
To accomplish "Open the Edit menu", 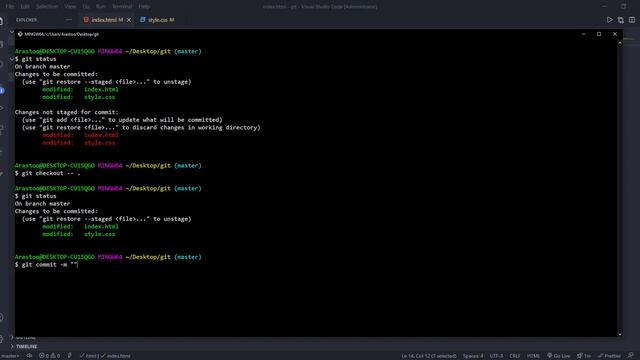I will [25, 7].
